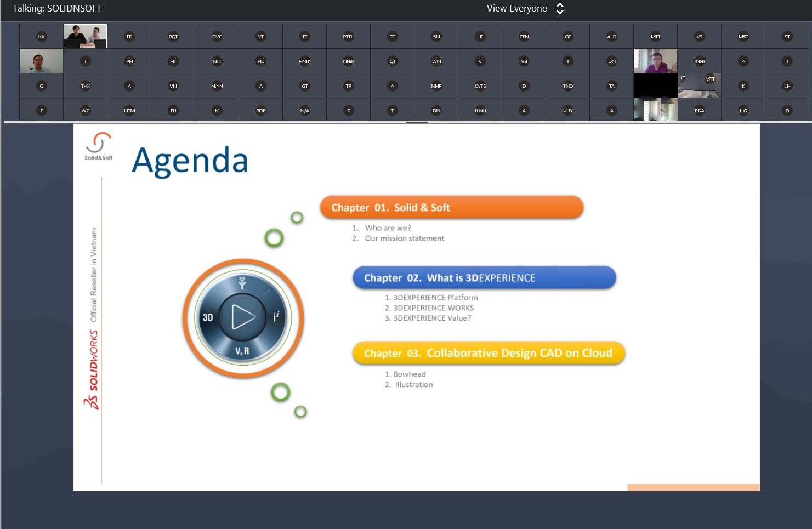Screen dimensions: 812x529
Task: Select the window-view video tile
Action: coord(655,110)
